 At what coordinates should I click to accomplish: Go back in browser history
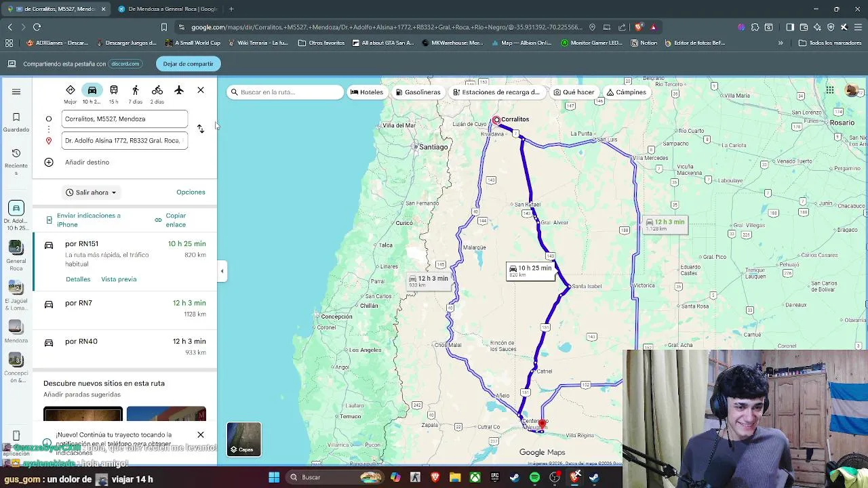[x=9, y=27]
